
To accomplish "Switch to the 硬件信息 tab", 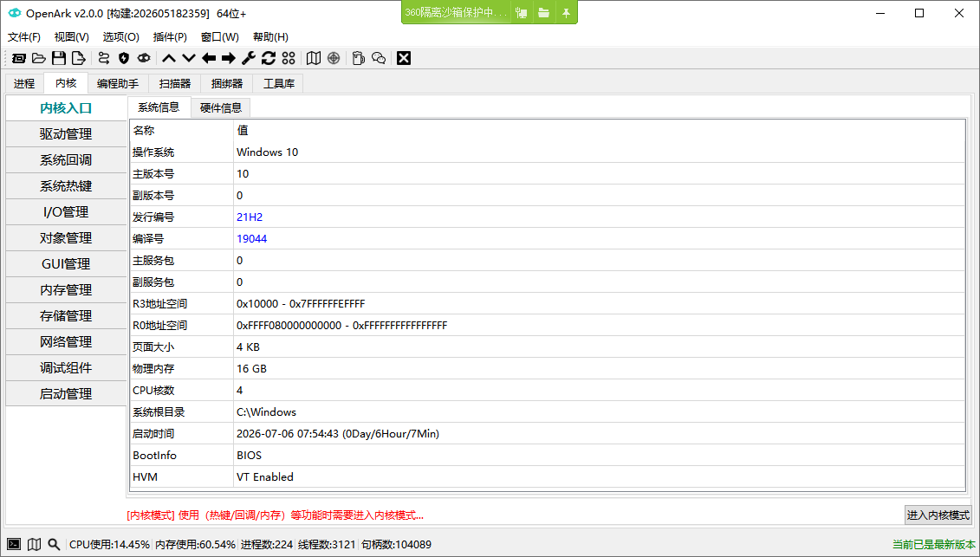I will click(x=221, y=108).
